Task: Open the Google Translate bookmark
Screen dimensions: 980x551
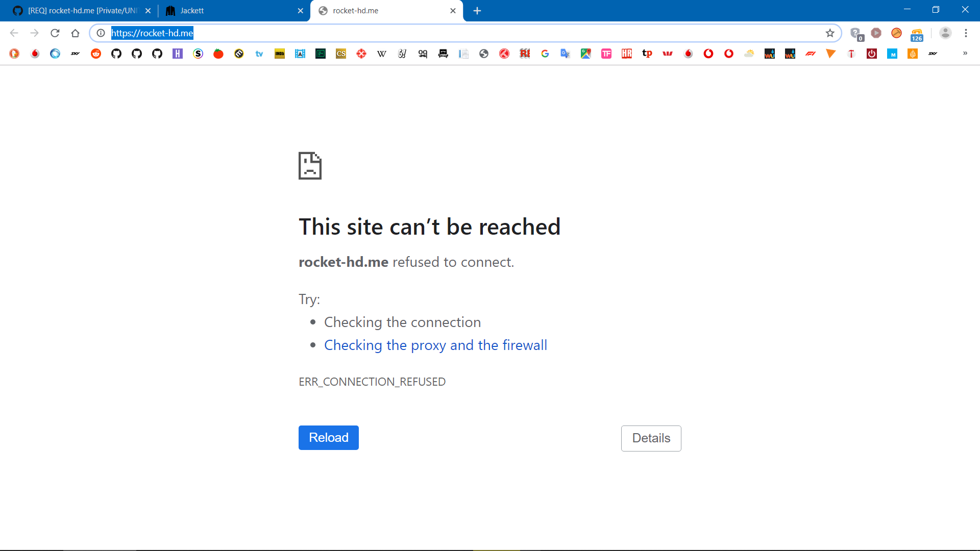Action: click(565, 54)
